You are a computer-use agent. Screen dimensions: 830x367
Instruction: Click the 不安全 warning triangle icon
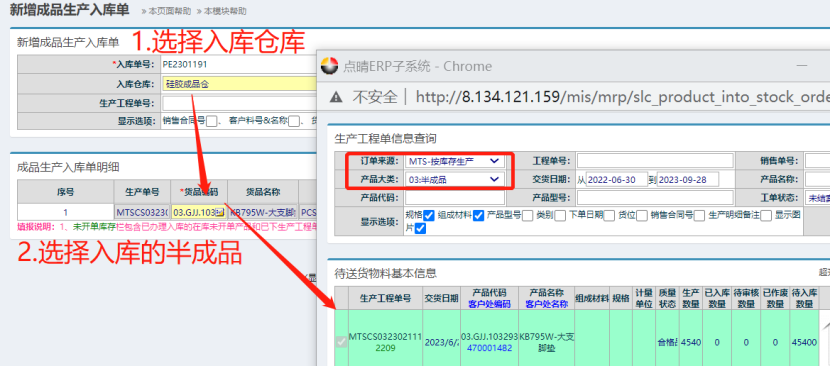click(x=336, y=97)
